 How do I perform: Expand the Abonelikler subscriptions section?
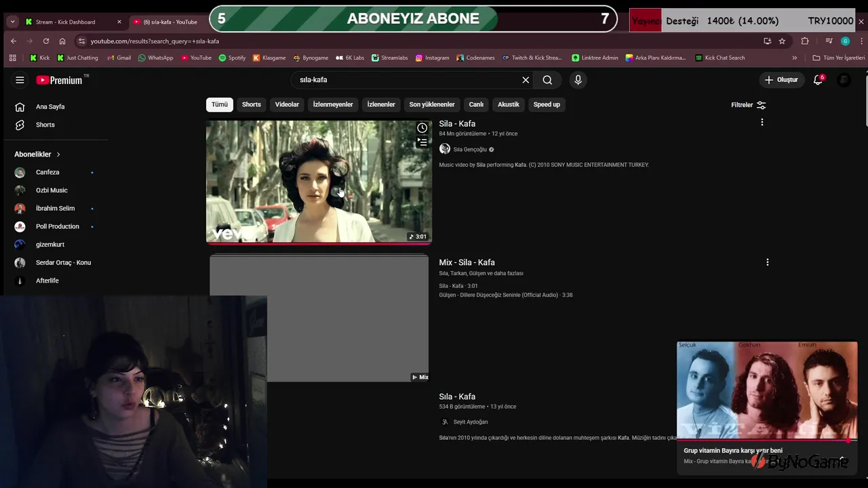click(37, 155)
